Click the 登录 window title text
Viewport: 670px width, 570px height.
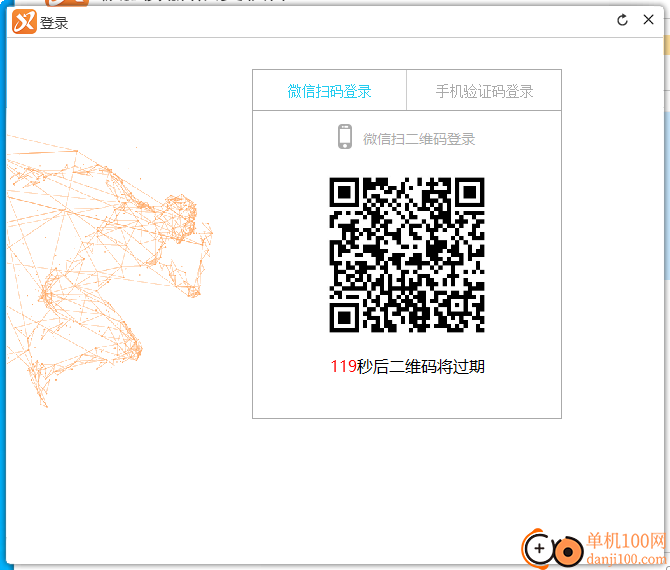pyautogui.click(x=54, y=23)
